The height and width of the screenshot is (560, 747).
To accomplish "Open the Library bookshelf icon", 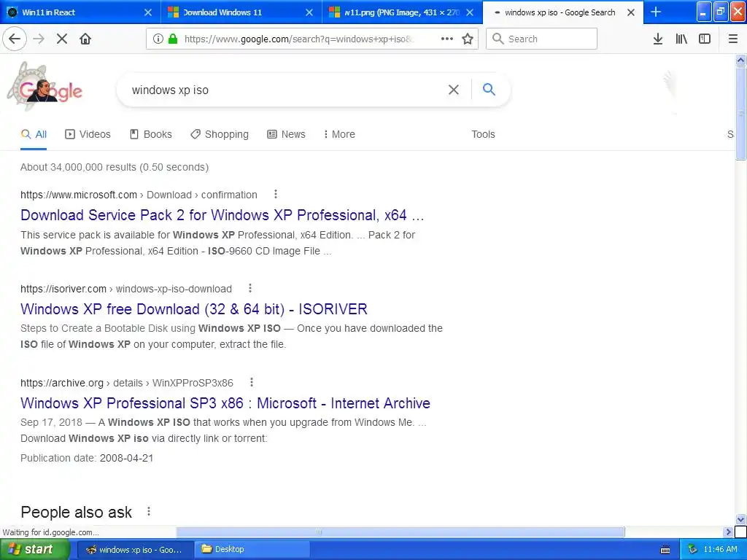I will click(x=681, y=39).
